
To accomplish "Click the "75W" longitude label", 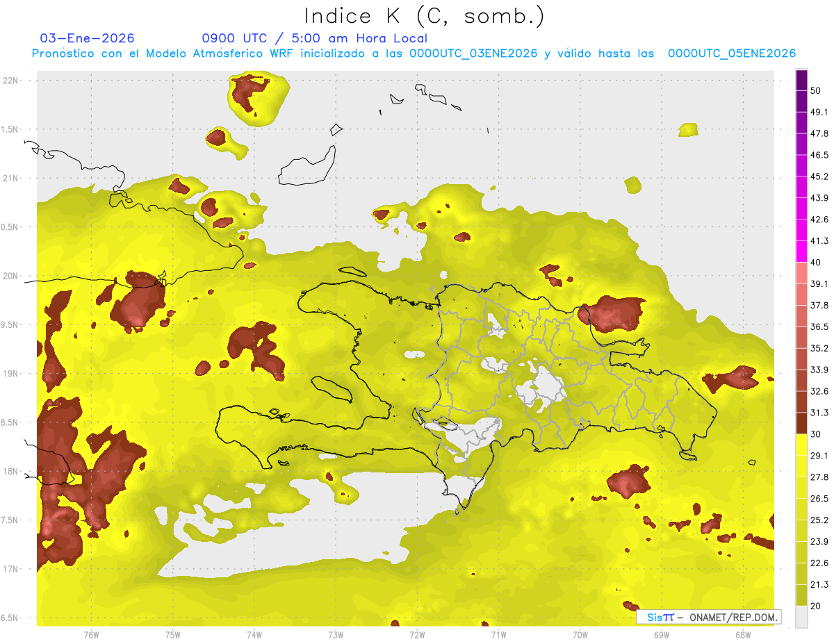I will [x=173, y=635].
